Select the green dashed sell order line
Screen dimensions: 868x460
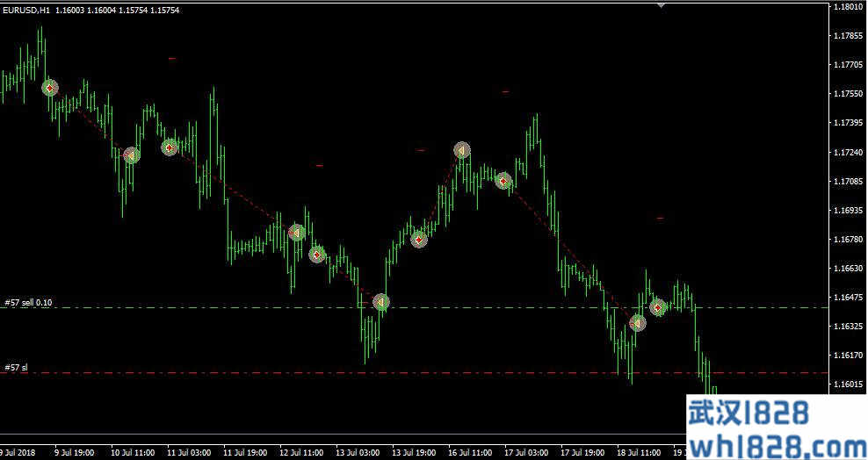(x=527, y=308)
